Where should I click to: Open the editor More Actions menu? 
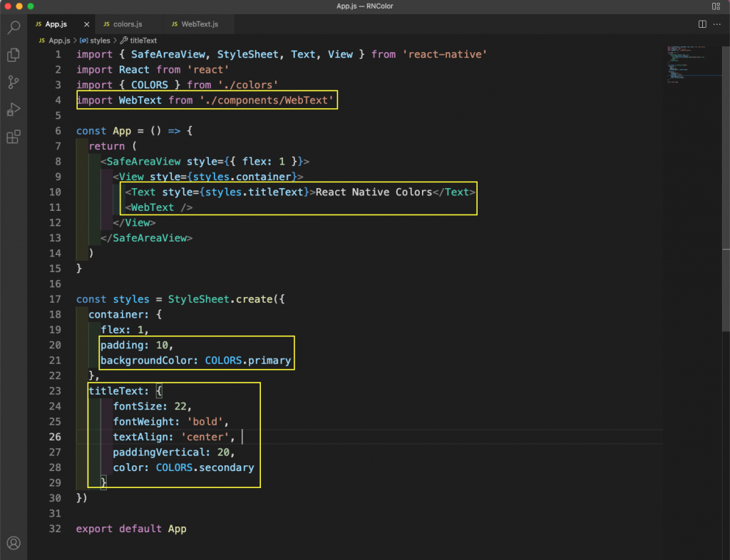tap(717, 24)
